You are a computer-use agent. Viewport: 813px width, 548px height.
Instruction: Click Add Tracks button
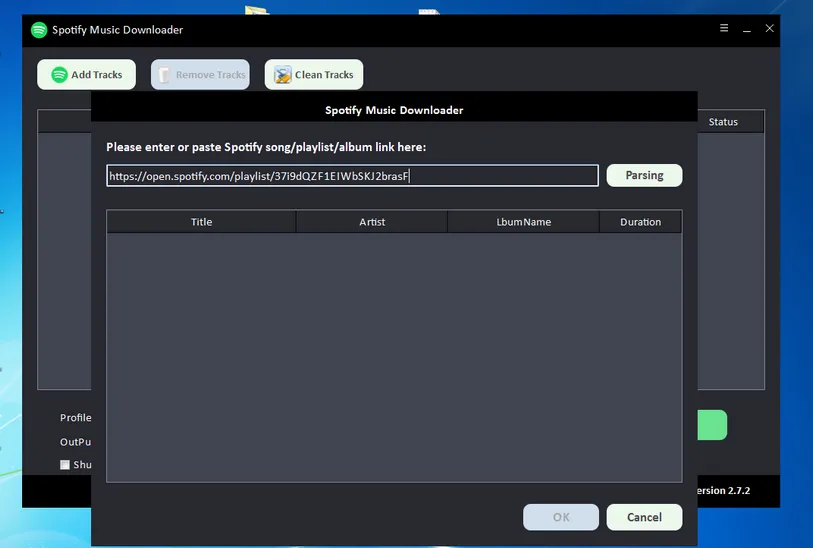coord(87,75)
